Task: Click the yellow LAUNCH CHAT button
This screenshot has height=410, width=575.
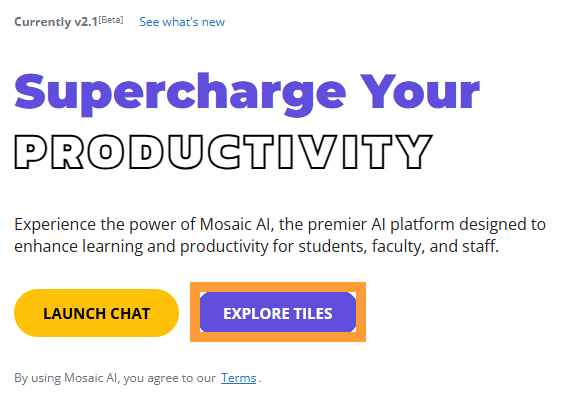Action: pos(96,313)
